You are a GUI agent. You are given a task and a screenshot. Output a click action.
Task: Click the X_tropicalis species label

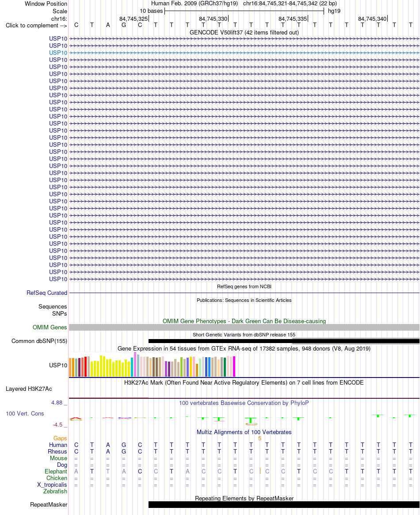point(52,485)
